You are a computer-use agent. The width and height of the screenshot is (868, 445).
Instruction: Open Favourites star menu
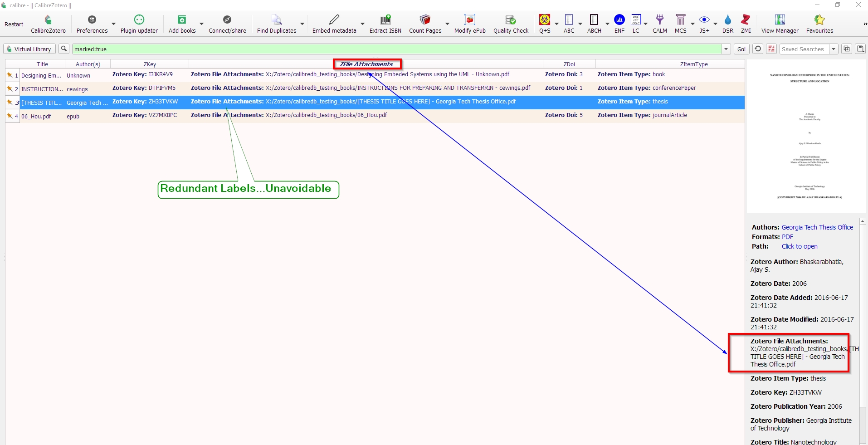coord(819,24)
